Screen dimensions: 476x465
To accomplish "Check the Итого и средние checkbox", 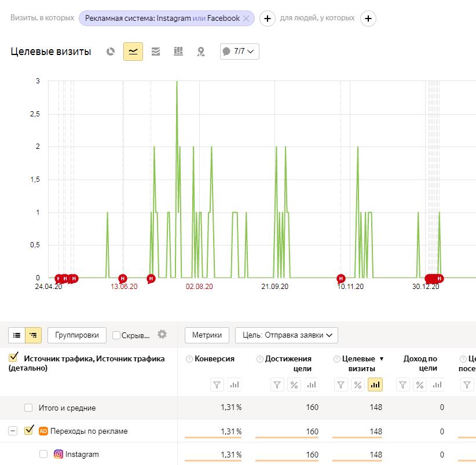I will pos(28,407).
